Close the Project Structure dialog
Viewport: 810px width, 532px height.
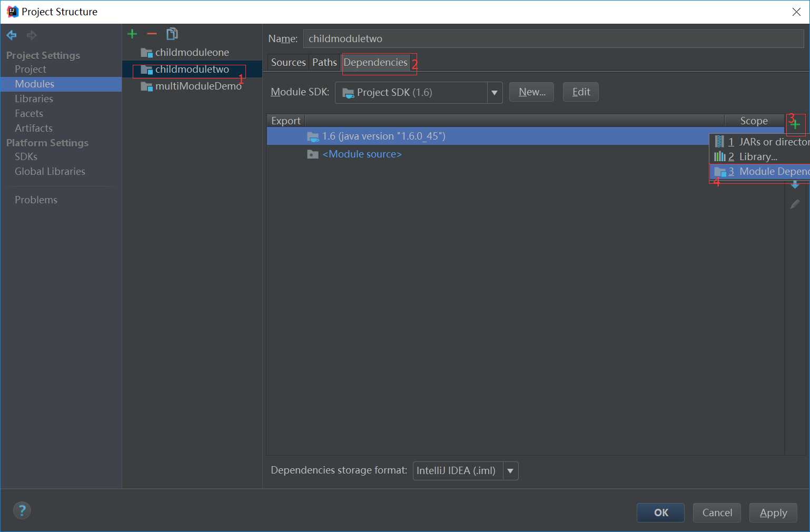[x=796, y=12]
